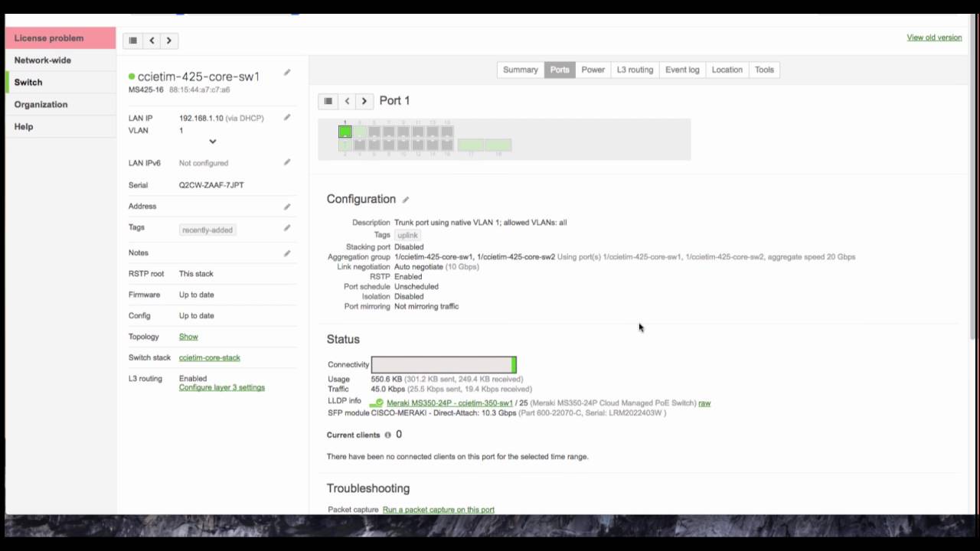Viewport: 980px width, 551px height.
Task: Click the SFP module CISCO-MERAKI Direct-Attach text
Action: click(443, 413)
